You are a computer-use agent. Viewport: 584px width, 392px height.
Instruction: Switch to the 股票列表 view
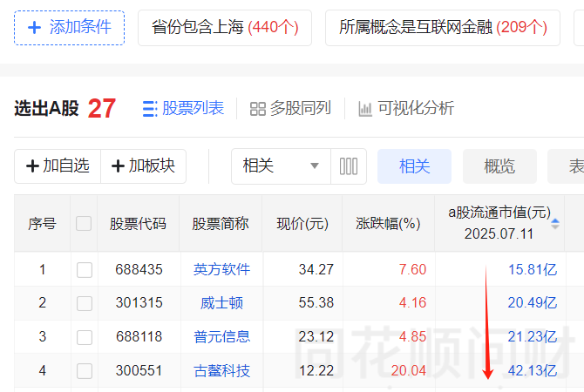(x=183, y=109)
